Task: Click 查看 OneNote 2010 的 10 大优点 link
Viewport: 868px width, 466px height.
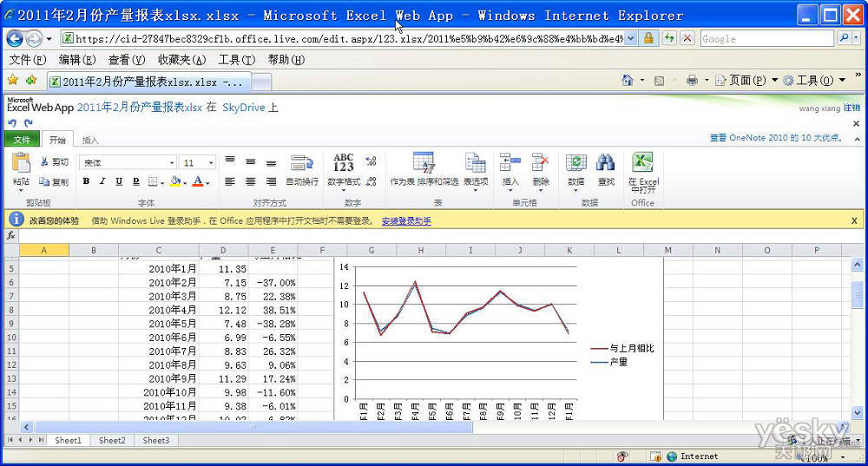Action: click(x=777, y=137)
